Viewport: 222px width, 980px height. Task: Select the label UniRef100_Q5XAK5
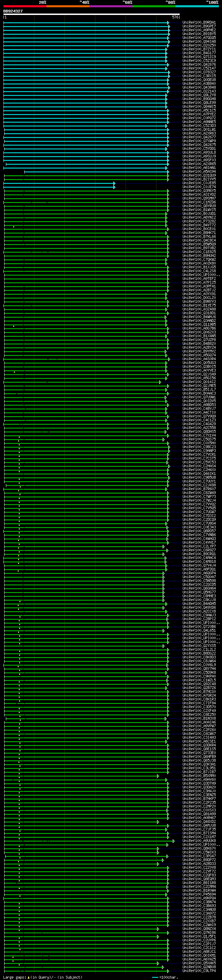(x=199, y=963)
